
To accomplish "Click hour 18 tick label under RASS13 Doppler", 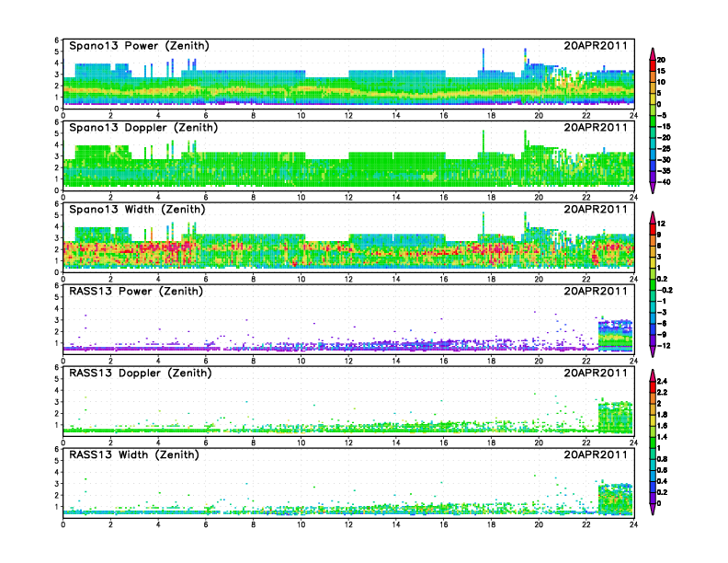I will coord(491,442).
